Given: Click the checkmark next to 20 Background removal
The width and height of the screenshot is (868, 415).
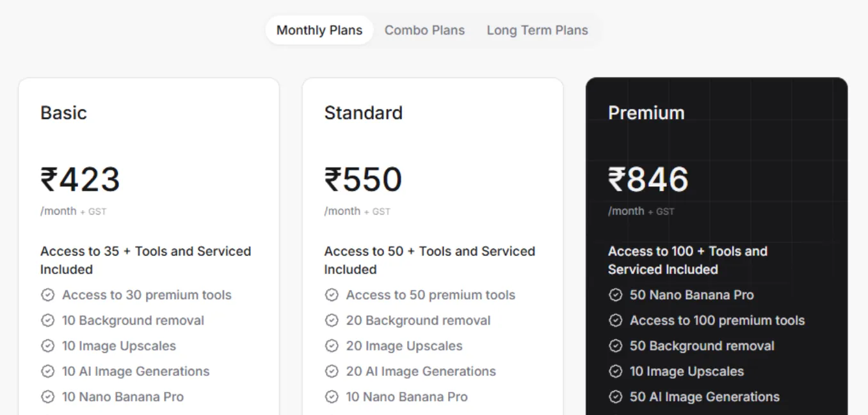Looking at the screenshot, I should tap(332, 320).
